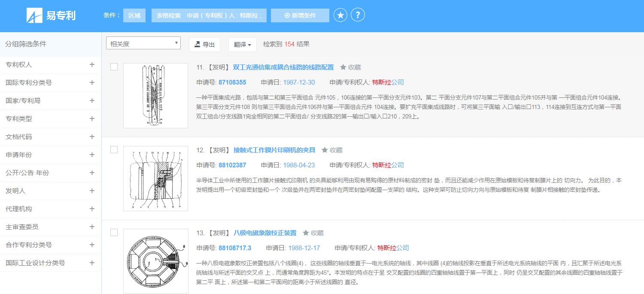Screen dimensions: 644x294
Task: Select checkbox for patent 11
Action: (x=114, y=67)
